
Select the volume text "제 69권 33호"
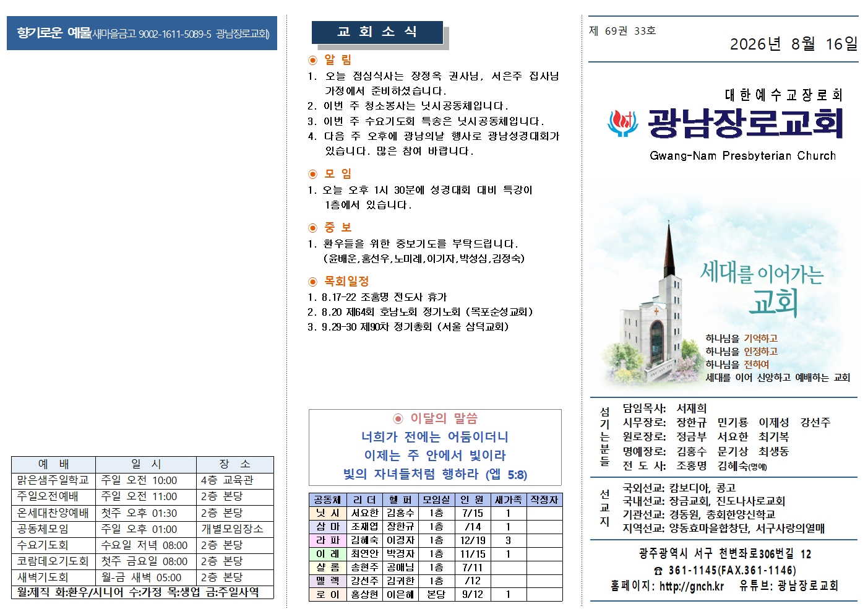(622, 31)
